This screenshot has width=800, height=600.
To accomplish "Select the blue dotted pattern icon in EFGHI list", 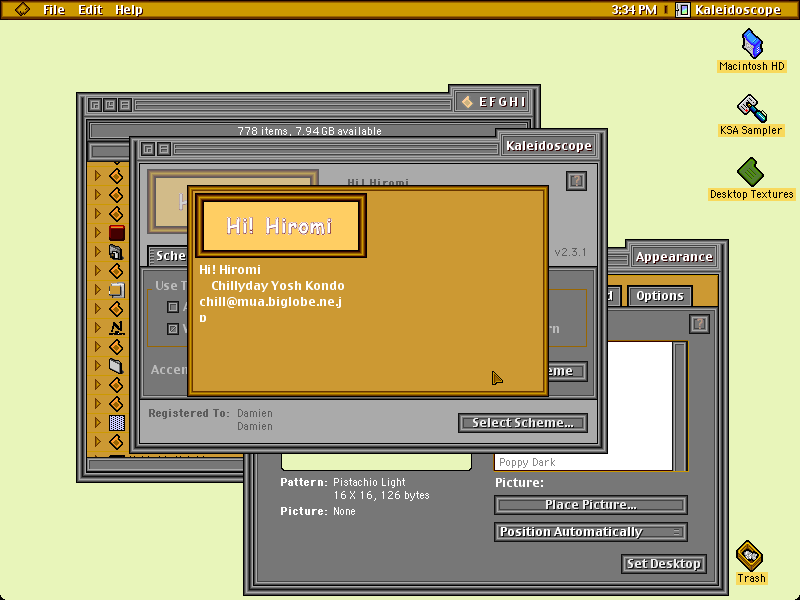I will click(x=117, y=423).
